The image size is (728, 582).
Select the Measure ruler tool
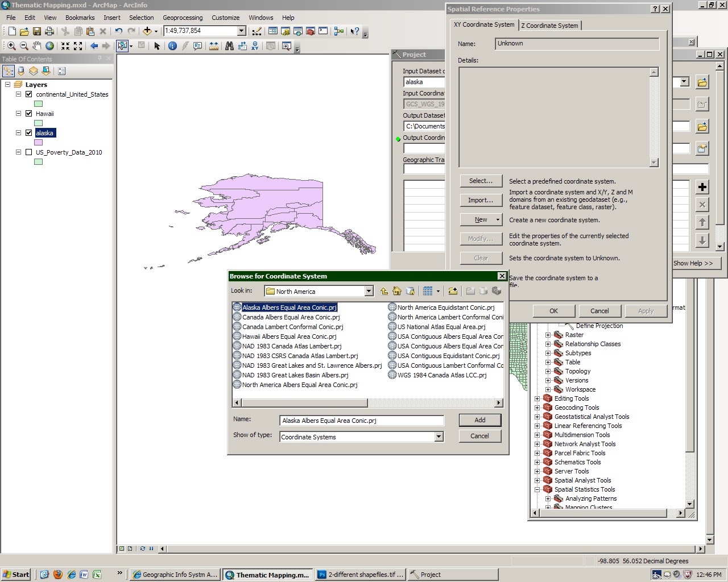(214, 46)
